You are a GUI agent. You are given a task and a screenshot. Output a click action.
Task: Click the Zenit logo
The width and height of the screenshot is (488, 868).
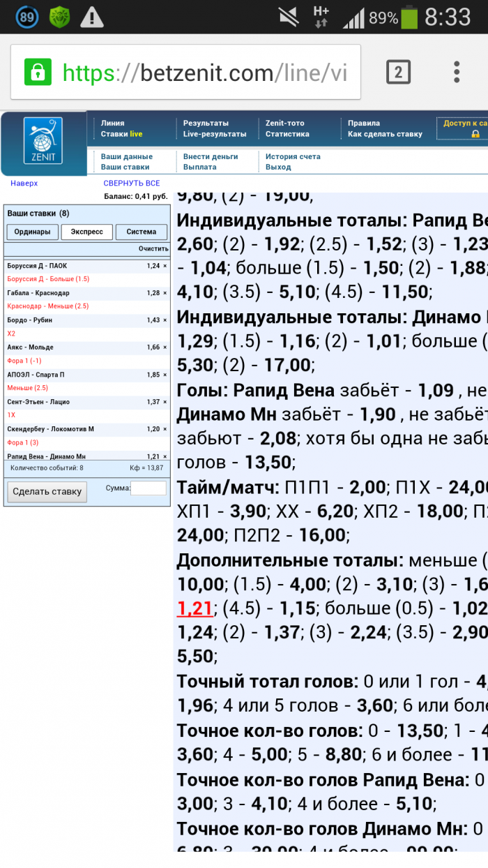pos(43,141)
